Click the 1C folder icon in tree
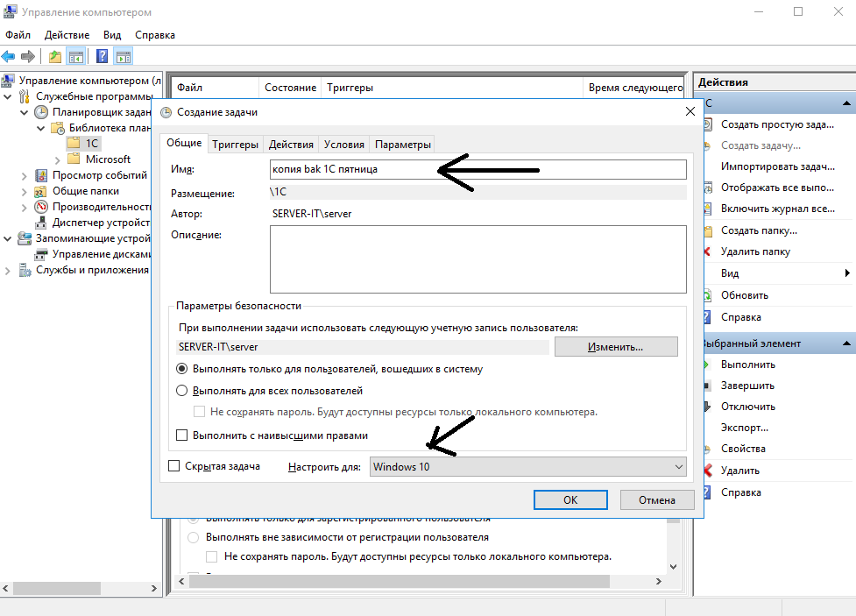 pos(74,143)
